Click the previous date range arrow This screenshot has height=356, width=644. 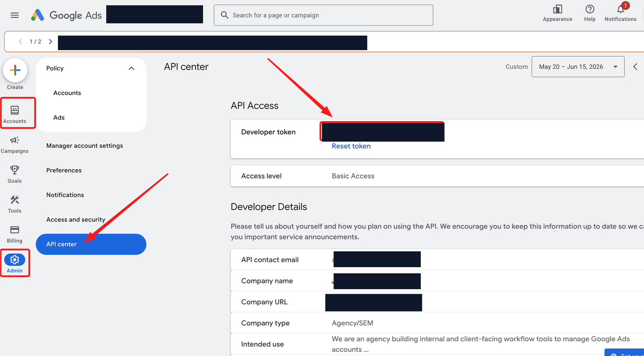[635, 67]
